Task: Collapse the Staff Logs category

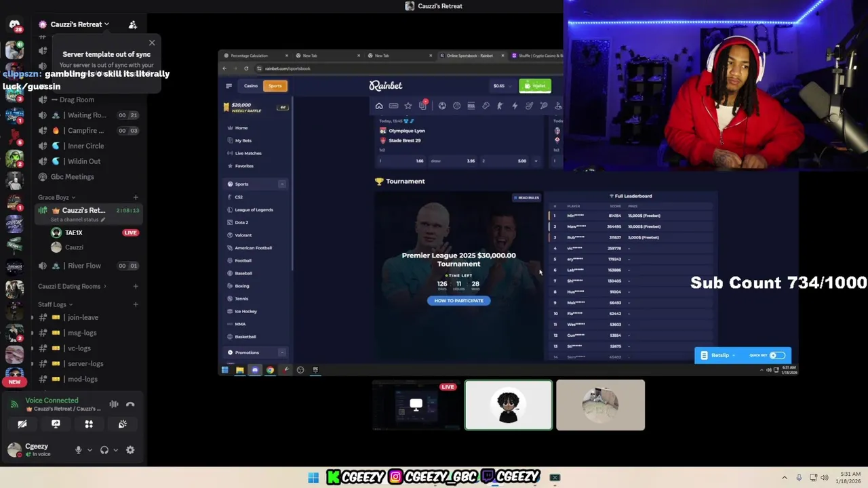Action: click(x=55, y=305)
